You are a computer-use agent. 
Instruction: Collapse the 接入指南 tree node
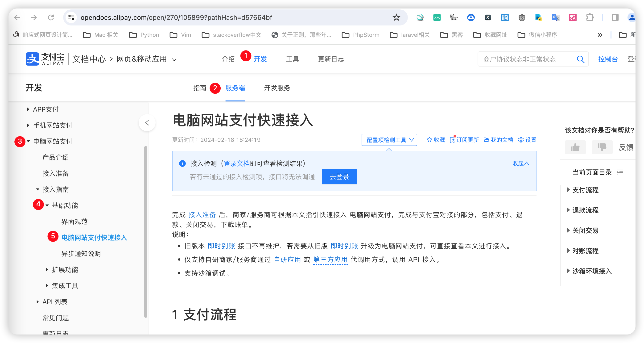(x=37, y=189)
